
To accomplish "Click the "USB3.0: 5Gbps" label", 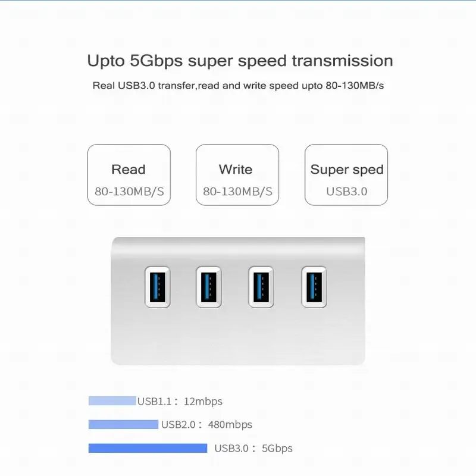I will point(253,449).
